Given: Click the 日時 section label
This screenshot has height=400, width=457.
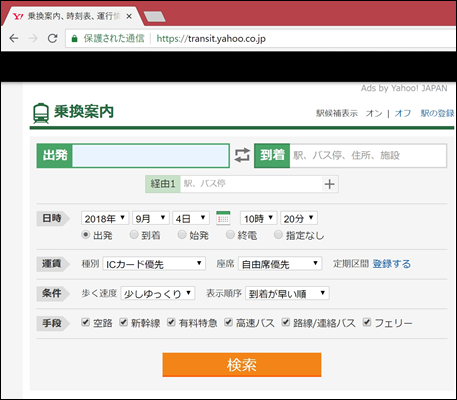Looking at the screenshot, I should tap(52, 219).
